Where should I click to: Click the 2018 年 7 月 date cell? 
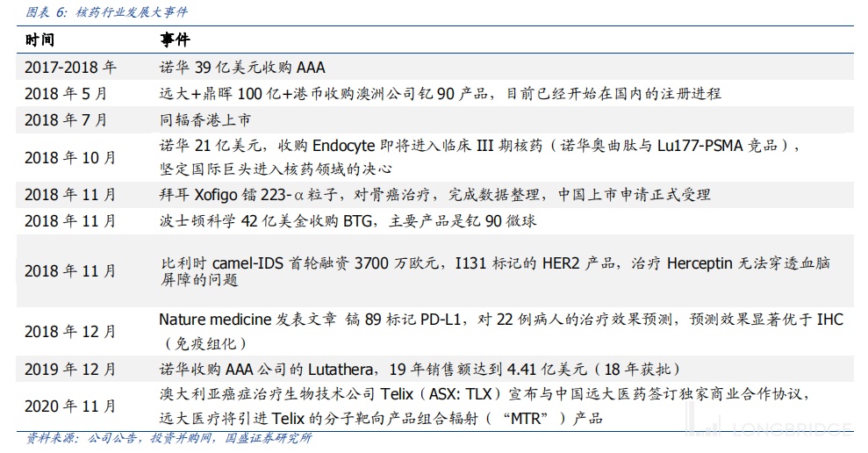66,120
